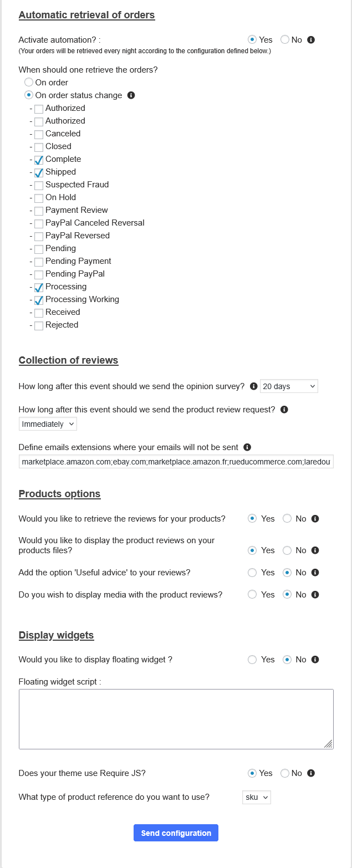Click the Floating widget script textarea
352x868 pixels.
tap(176, 719)
